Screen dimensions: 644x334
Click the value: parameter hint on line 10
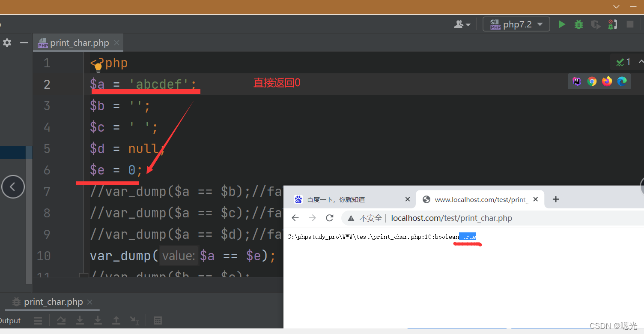(x=179, y=256)
